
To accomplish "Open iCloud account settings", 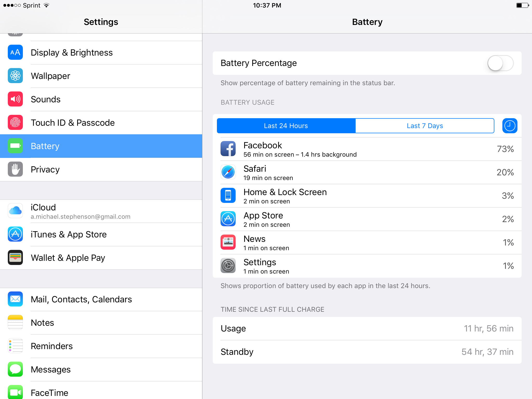I will [101, 211].
